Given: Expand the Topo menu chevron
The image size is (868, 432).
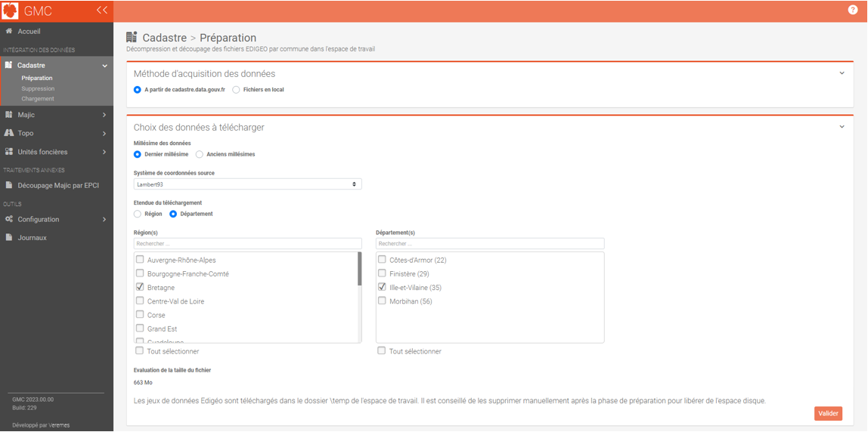Looking at the screenshot, I should pyautogui.click(x=104, y=134).
